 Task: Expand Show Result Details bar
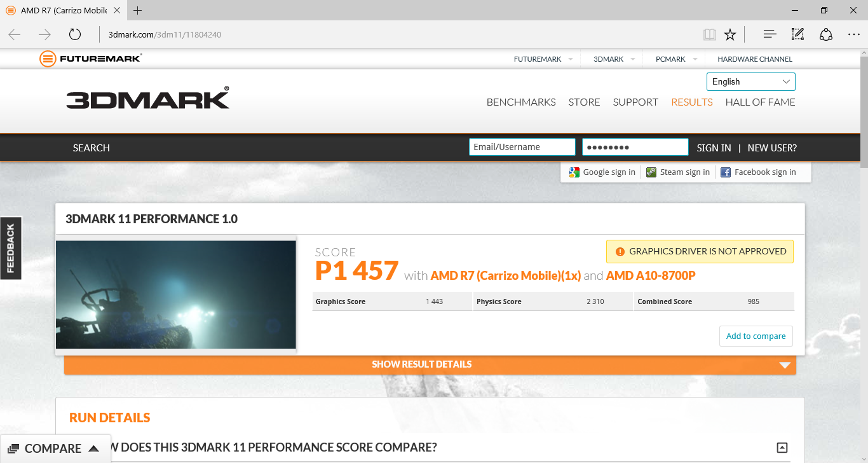click(430, 364)
